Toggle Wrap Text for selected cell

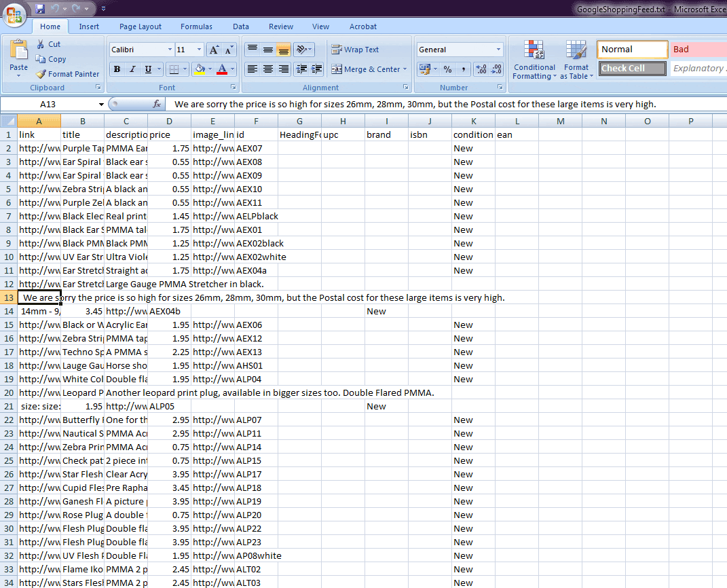tap(355, 50)
